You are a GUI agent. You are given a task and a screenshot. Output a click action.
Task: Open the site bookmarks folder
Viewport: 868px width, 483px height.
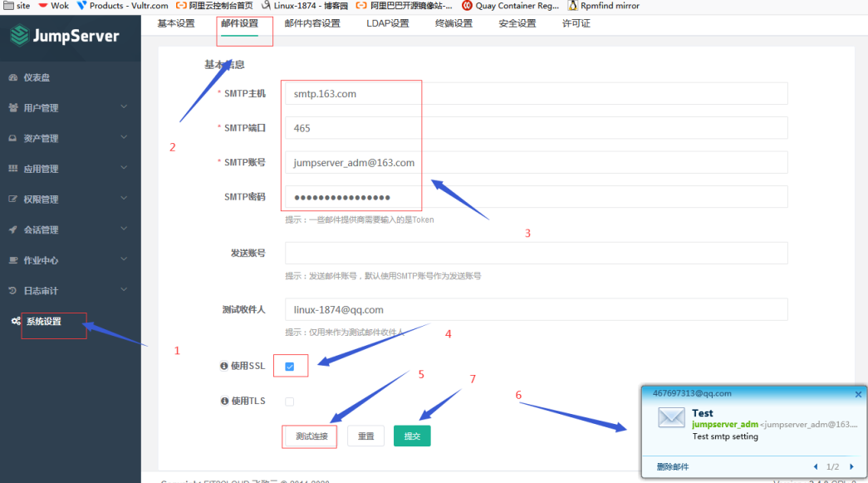tap(17, 6)
